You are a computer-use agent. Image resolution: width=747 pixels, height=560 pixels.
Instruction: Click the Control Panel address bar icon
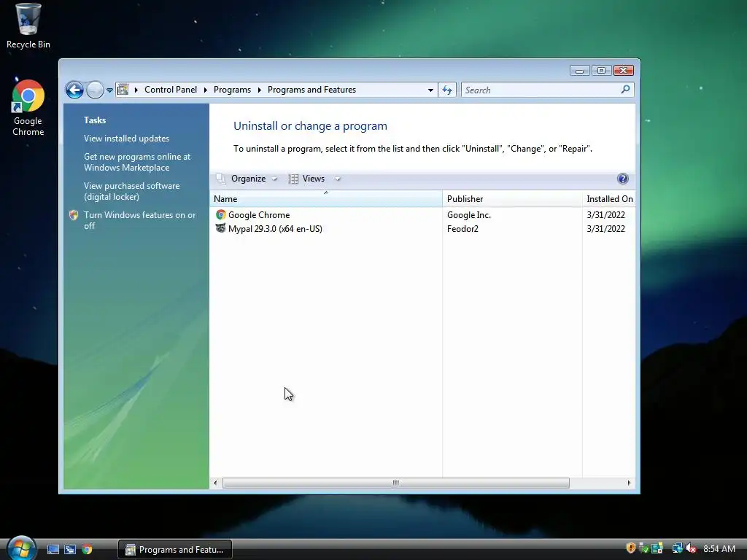point(123,90)
